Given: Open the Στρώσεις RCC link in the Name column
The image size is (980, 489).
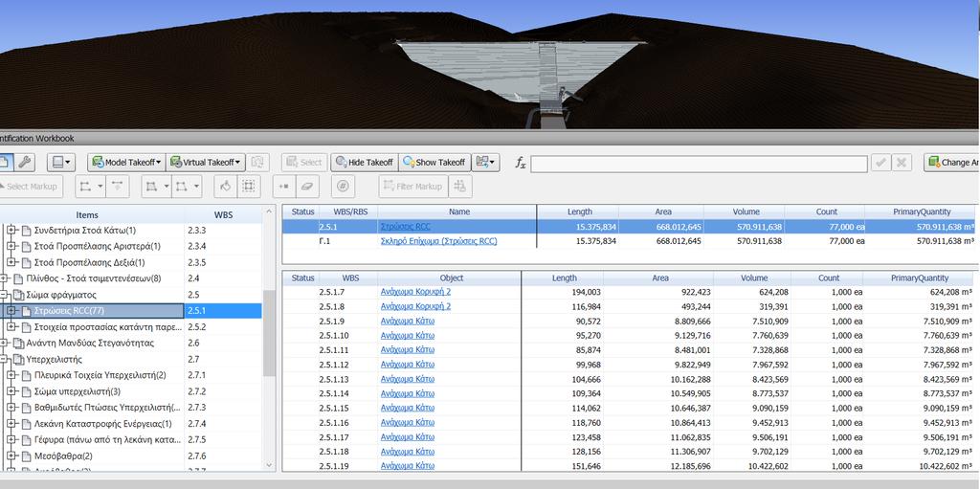Looking at the screenshot, I should point(405,227).
